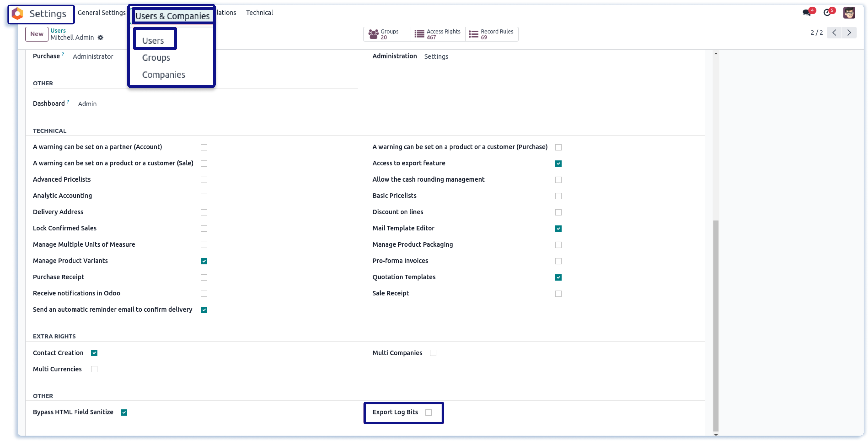Enable Purchase Receipt checkbox

point(204,278)
